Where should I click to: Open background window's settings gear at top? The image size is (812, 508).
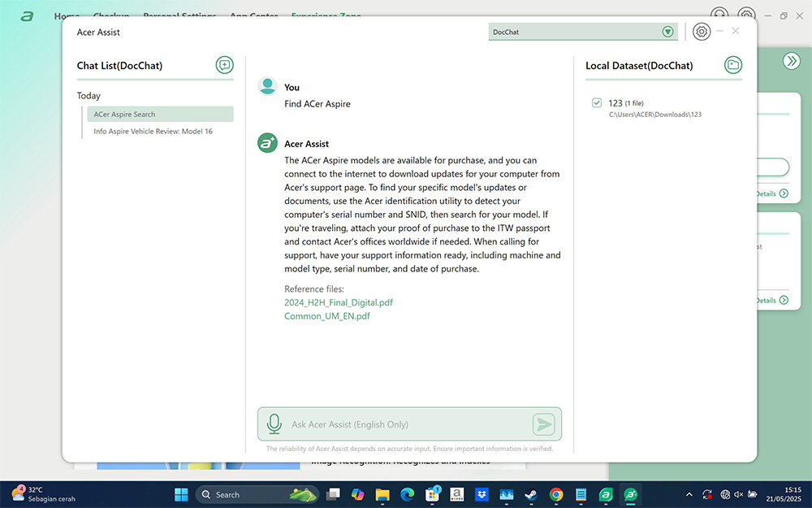tap(746, 13)
